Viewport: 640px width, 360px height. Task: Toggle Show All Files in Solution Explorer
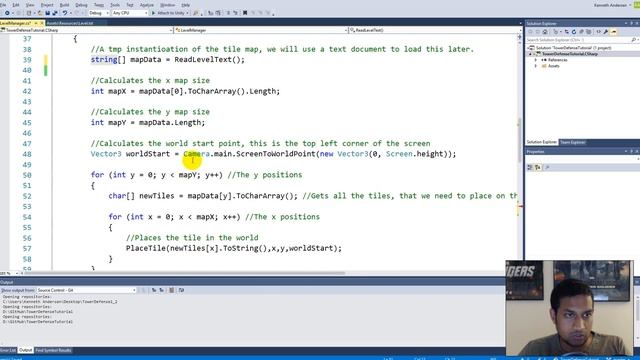pos(588,32)
